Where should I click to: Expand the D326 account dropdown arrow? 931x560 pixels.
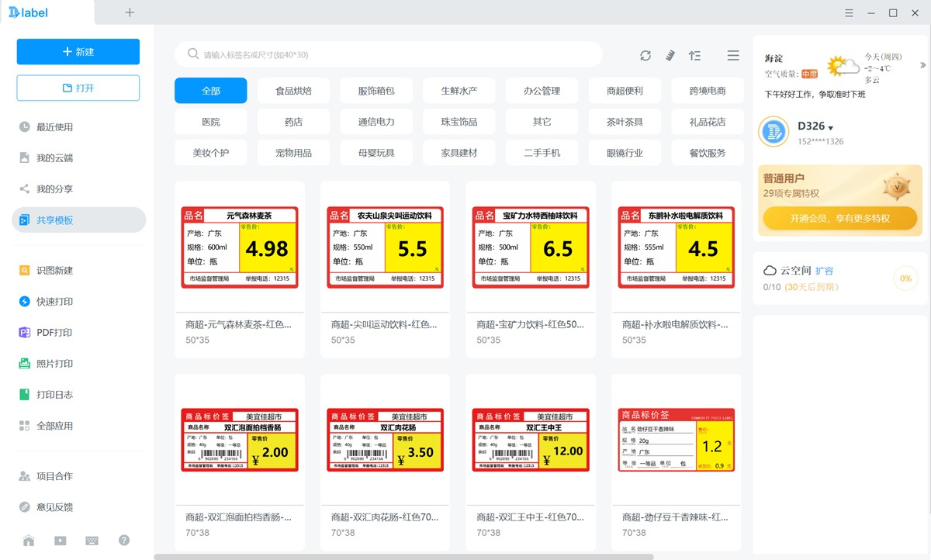[x=831, y=127]
